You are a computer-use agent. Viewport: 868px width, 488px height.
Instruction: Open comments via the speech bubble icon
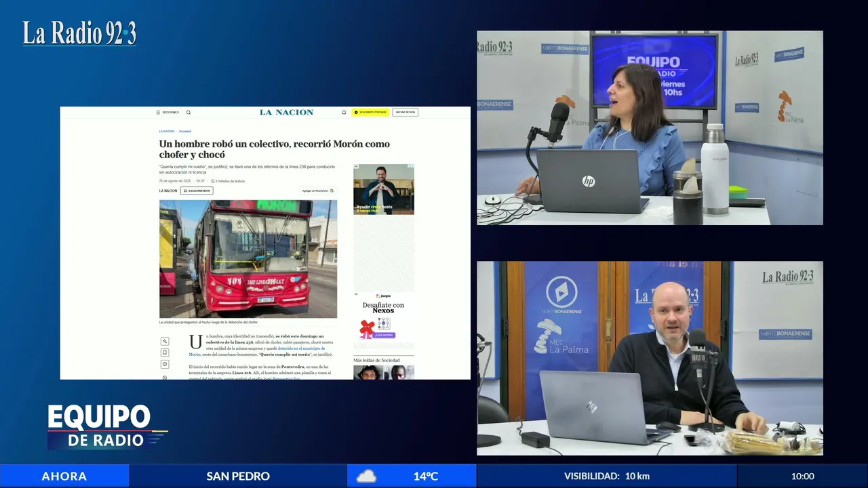click(x=165, y=365)
